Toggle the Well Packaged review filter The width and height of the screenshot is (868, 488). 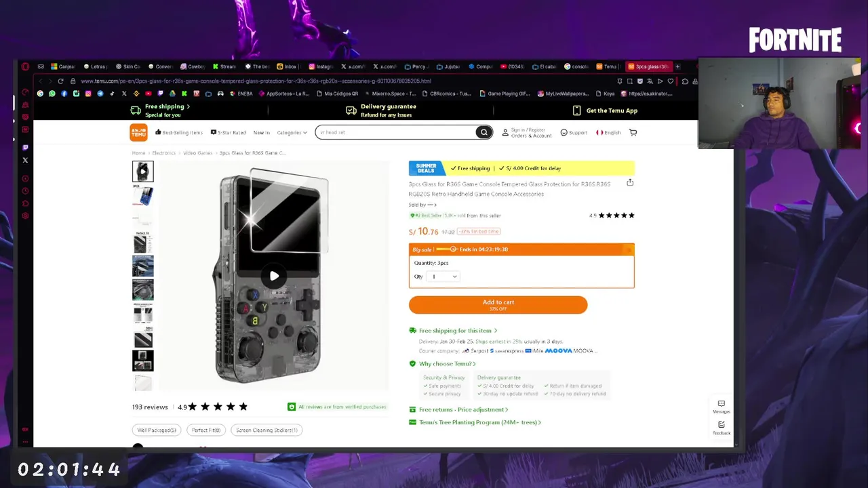click(x=157, y=430)
